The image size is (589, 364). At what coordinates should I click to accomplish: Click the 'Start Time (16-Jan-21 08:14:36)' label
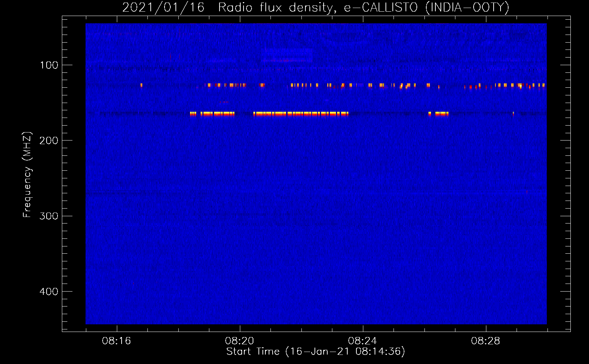pos(316,352)
